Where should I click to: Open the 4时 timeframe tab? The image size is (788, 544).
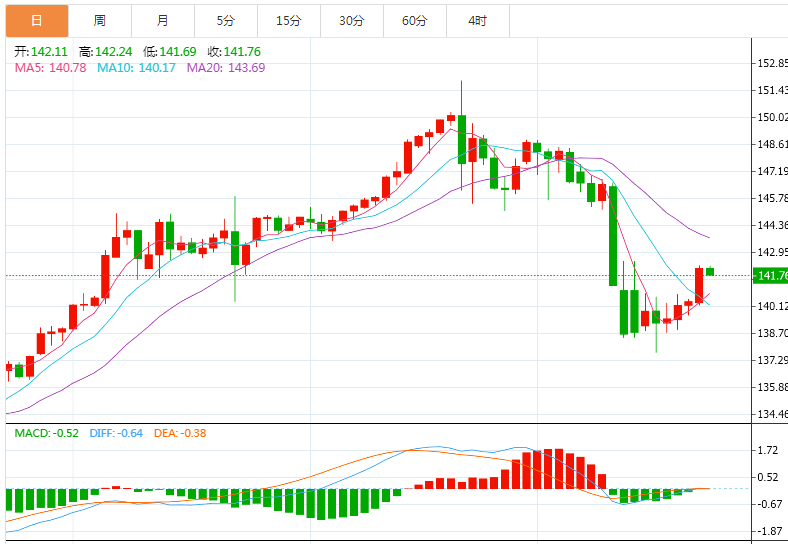[x=478, y=21]
